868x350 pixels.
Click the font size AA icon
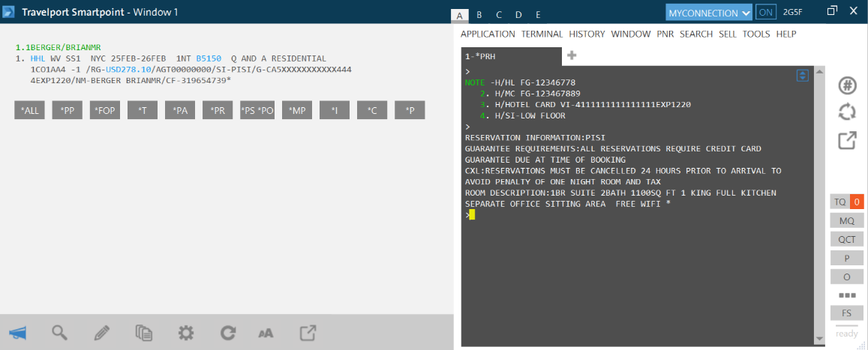pos(266,333)
